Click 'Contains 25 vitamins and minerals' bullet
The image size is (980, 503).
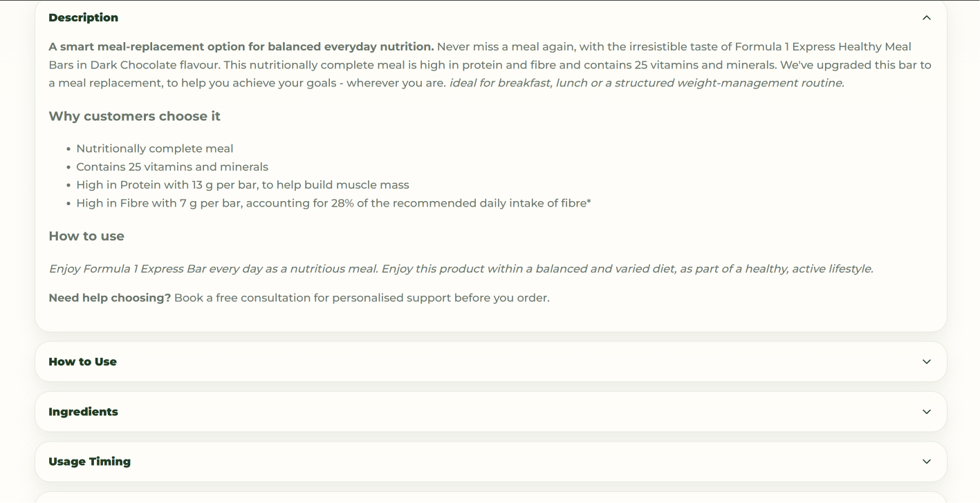pyautogui.click(x=172, y=167)
